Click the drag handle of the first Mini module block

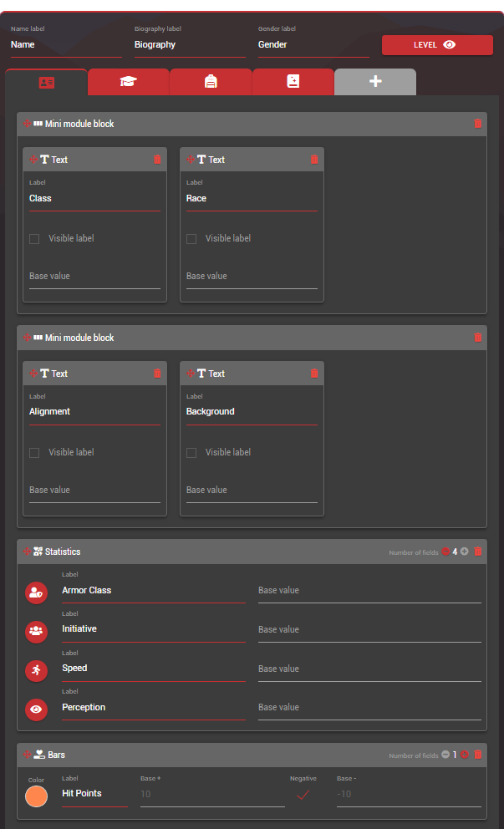pos(25,124)
